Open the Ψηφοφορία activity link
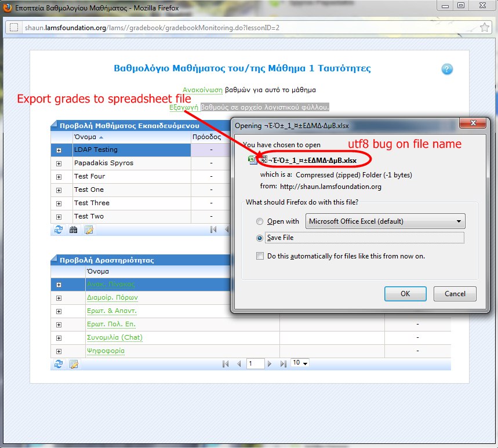This screenshot has width=498, height=448. [105, 351]
